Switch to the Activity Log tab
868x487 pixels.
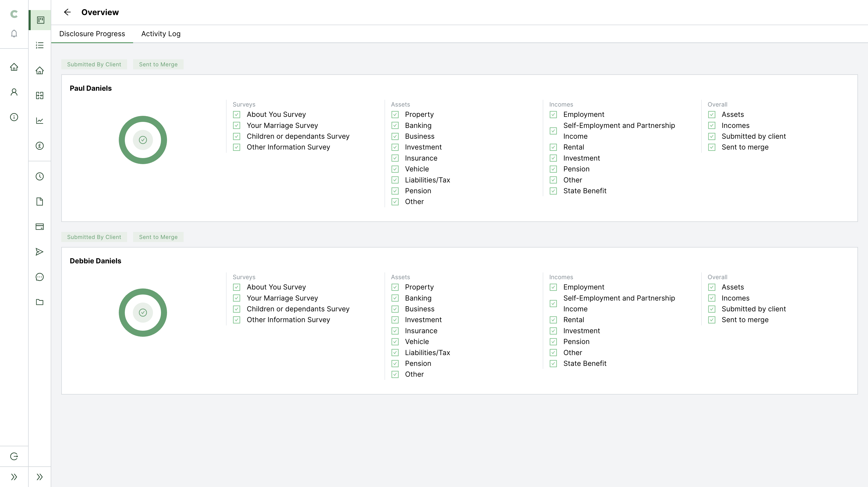pyautogui.click(x=161, y=34)
